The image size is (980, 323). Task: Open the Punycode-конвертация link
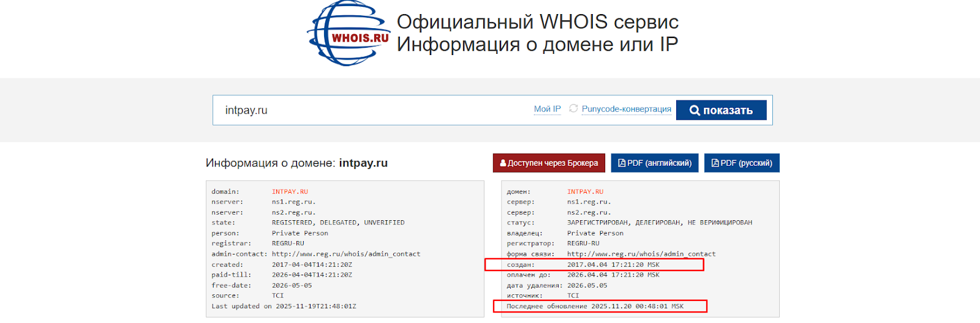[626, 109]
